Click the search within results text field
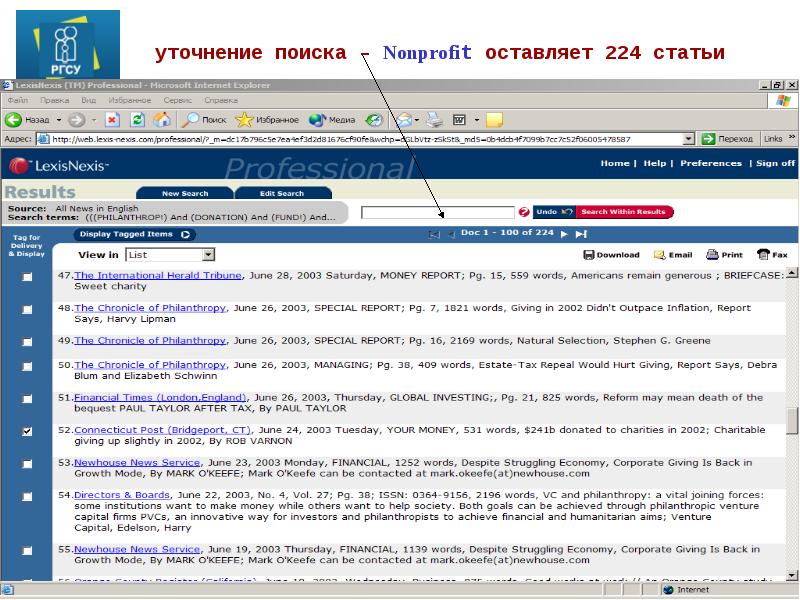The height and width of the screenshot is (600, 800). [x=437, y=212]
